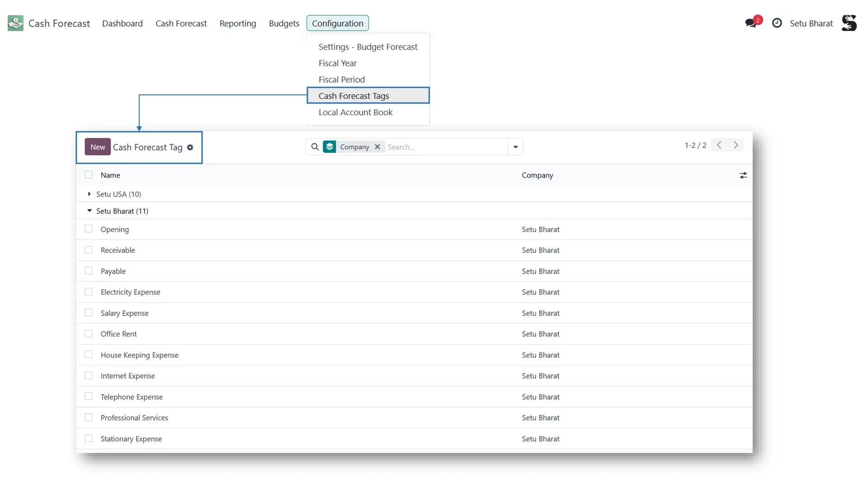Go to next page arrow
This screenshot has height=488, width=868.
click(736, 145)
